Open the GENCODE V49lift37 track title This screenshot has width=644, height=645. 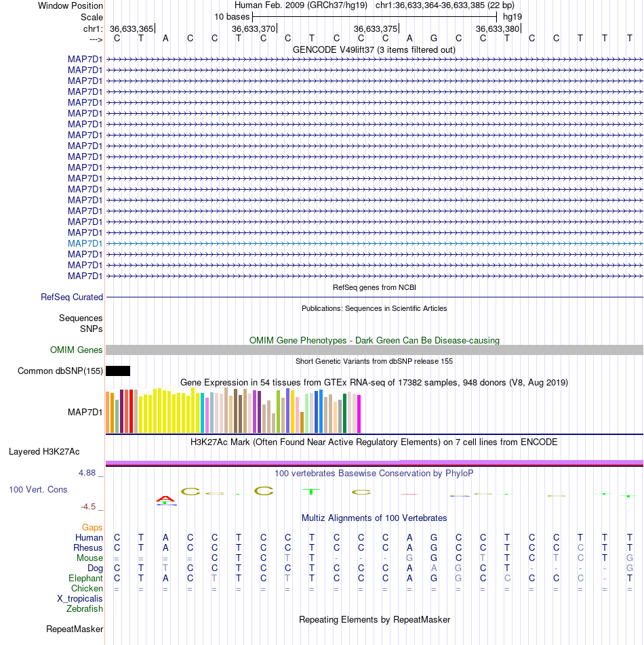pos(374,49)
